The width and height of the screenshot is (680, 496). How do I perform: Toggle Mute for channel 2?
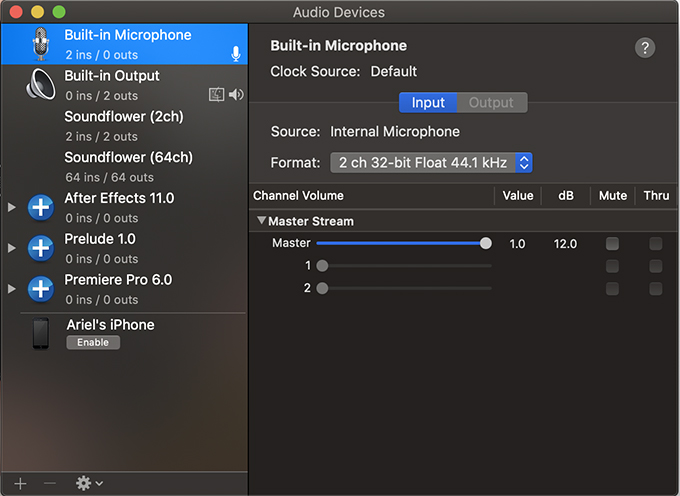point(612,289)
